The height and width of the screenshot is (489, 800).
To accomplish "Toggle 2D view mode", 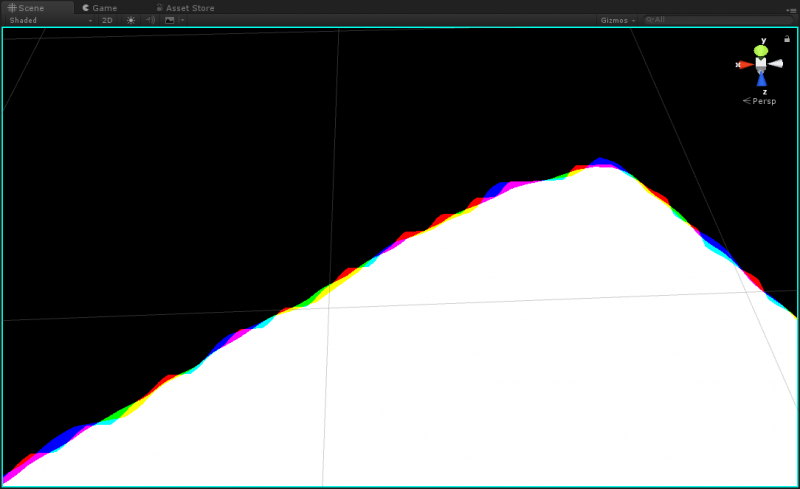I will coord(107,20).
